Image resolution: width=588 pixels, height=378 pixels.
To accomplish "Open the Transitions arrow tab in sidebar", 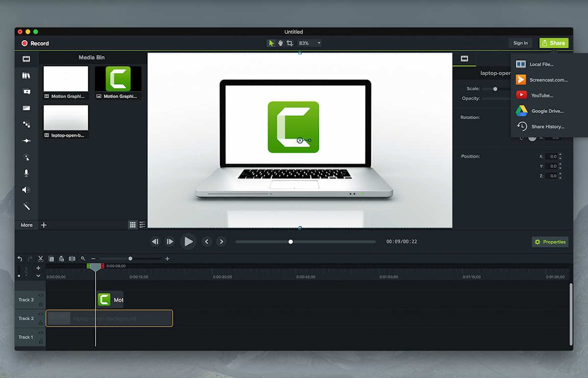I will click(26, 141).
